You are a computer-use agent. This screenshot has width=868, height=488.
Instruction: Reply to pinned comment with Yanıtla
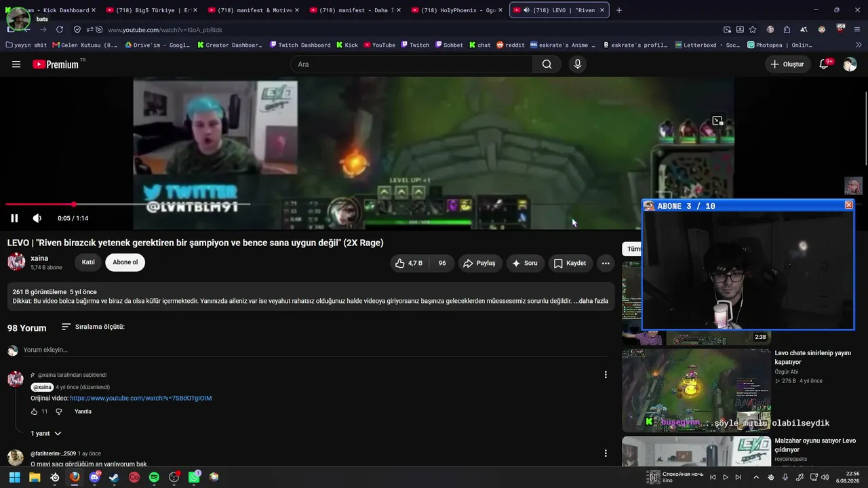pos(83,411)
